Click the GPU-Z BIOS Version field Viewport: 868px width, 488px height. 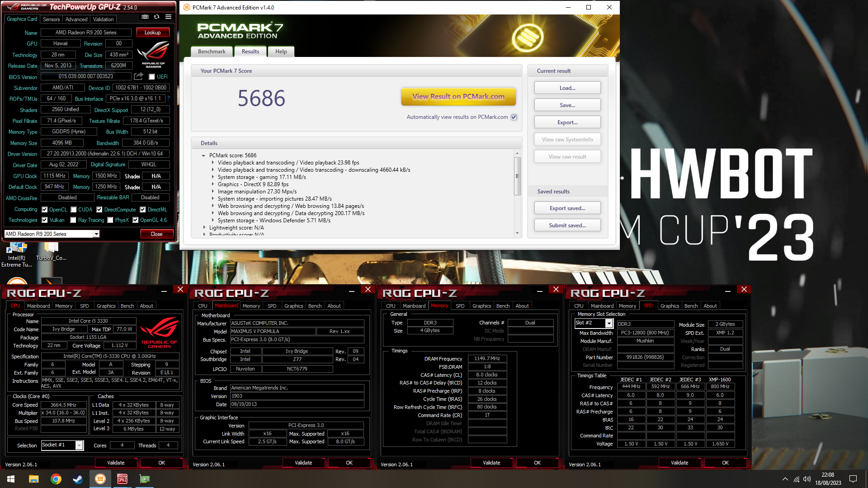tap(86, 77)
